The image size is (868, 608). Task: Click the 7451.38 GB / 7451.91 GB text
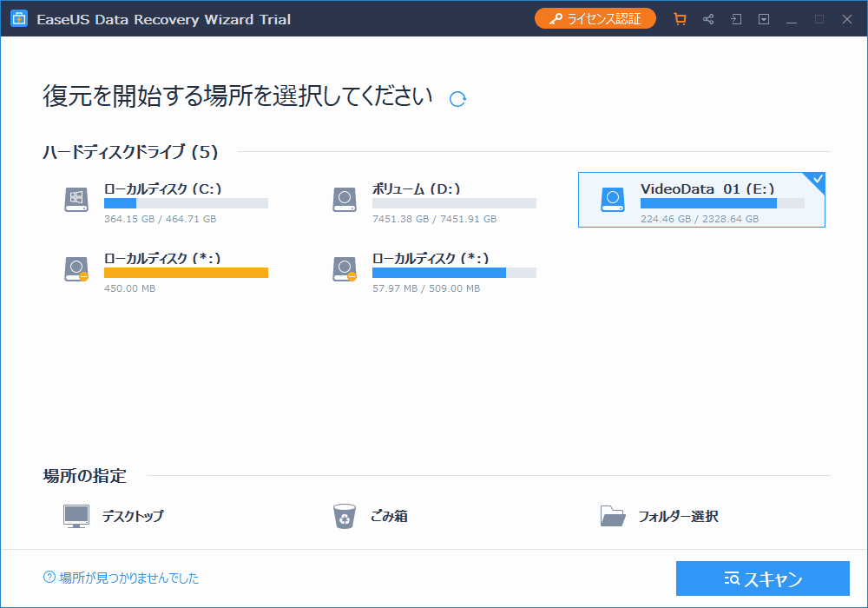(x=435, y=219)
